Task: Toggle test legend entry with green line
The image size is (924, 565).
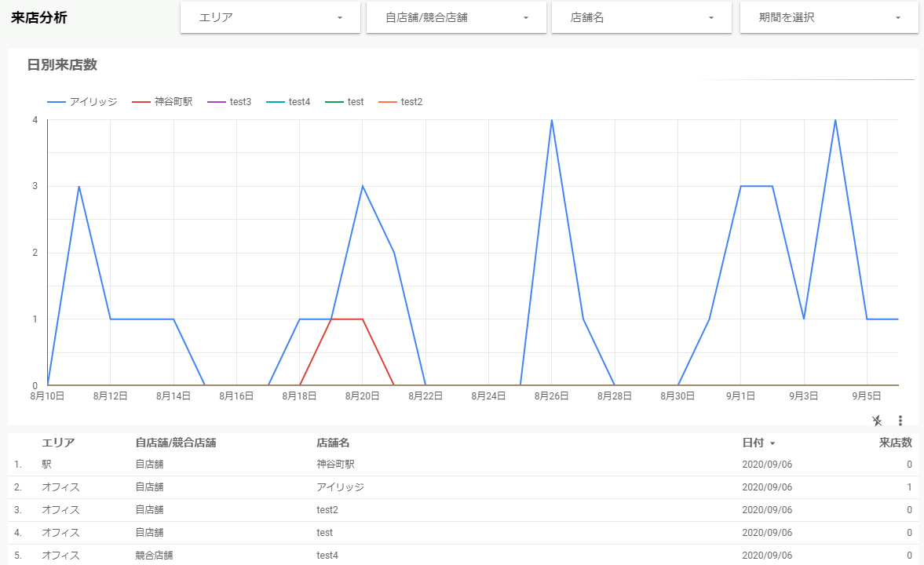Action: (x=344, y=102)
